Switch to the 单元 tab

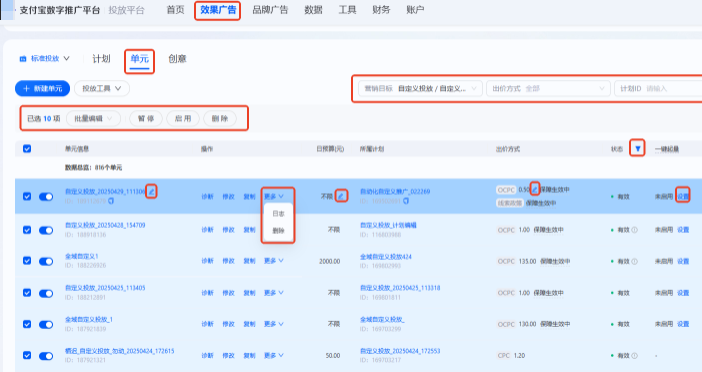(139, 59)
